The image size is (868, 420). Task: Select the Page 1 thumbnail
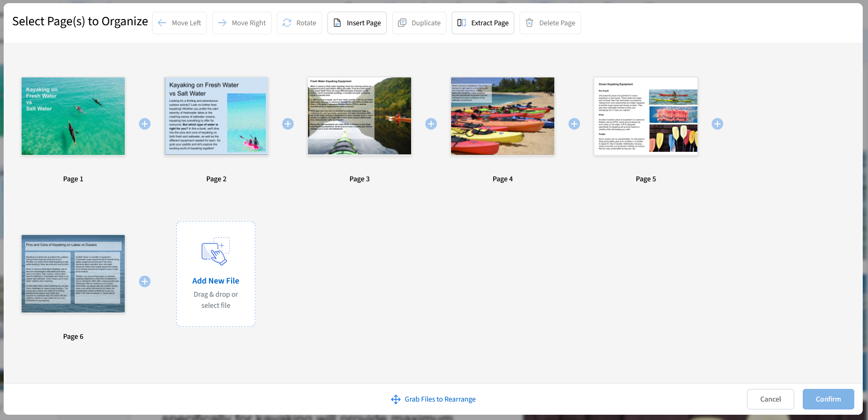tap(73, 116)
